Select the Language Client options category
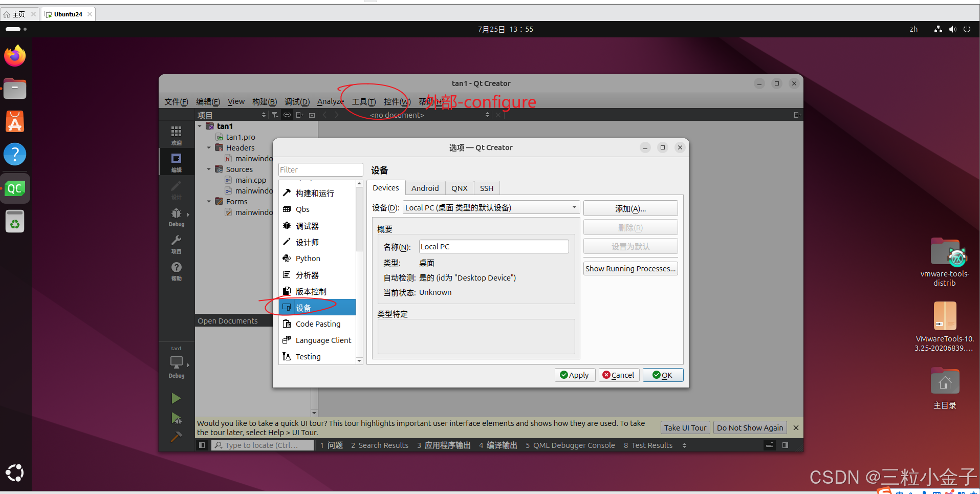Image resolution: width=980 pixels, height=494 pixels. coord(317,340)
